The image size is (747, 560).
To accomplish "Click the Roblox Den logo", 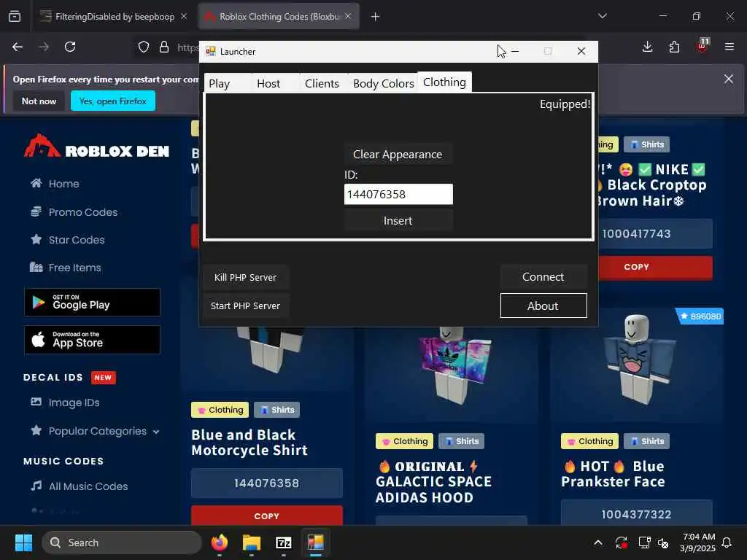I will pos(97,147).
